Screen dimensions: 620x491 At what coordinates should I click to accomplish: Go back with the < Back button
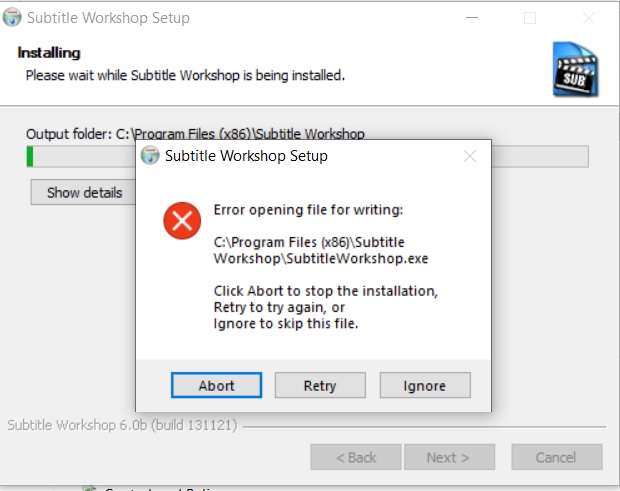pos(356,457)
